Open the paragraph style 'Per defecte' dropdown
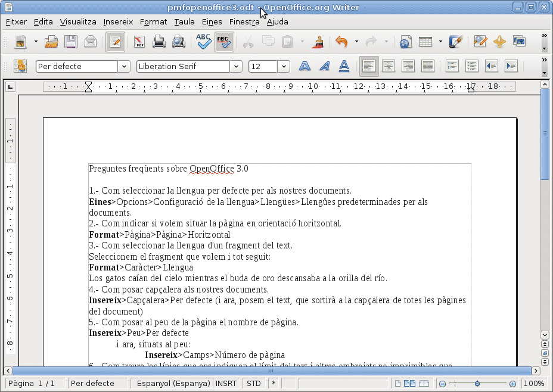This screenshot has width=553, height=392. click(124, 66)
